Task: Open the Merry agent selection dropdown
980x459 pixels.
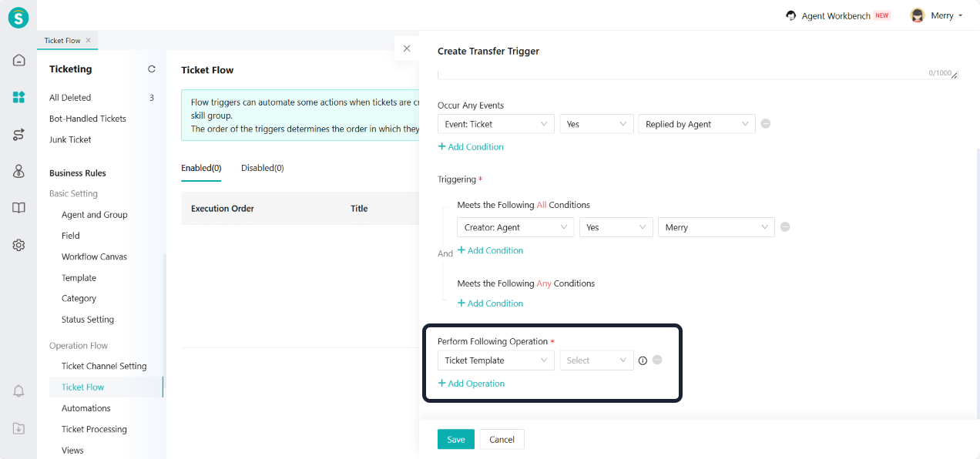Action: (716, 227)
